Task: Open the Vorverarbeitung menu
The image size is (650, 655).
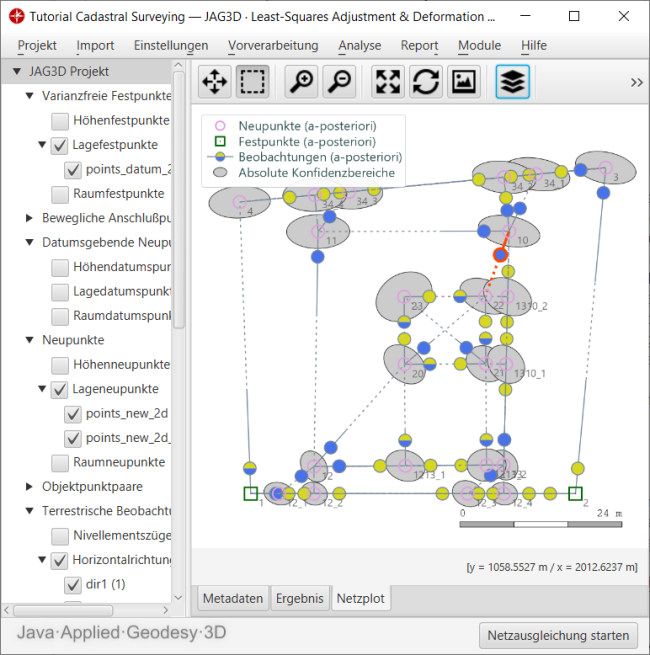Action: point(273,45)
